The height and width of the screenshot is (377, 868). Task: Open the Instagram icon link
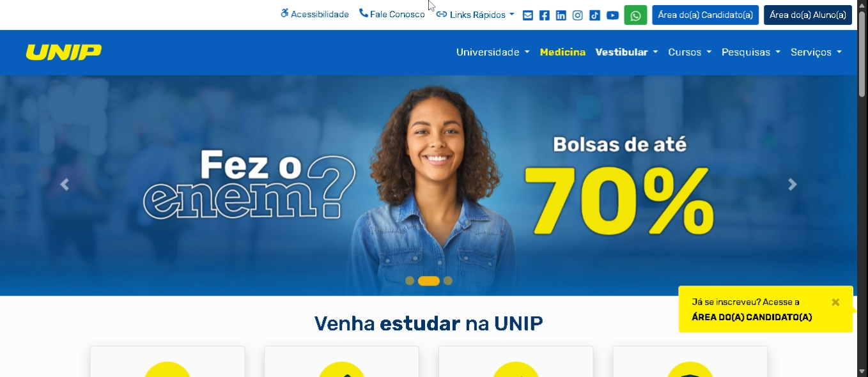578,15
